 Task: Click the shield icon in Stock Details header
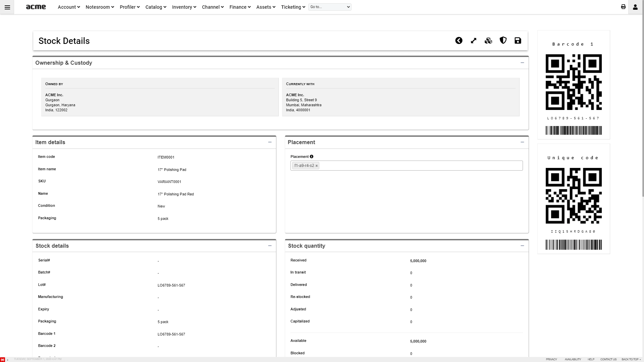pos(503,40)
